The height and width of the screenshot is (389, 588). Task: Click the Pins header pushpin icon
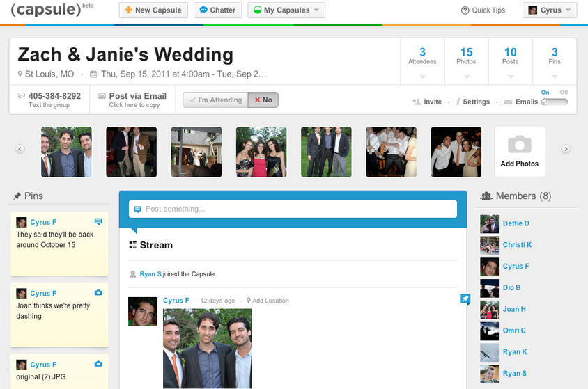(17, 196)
